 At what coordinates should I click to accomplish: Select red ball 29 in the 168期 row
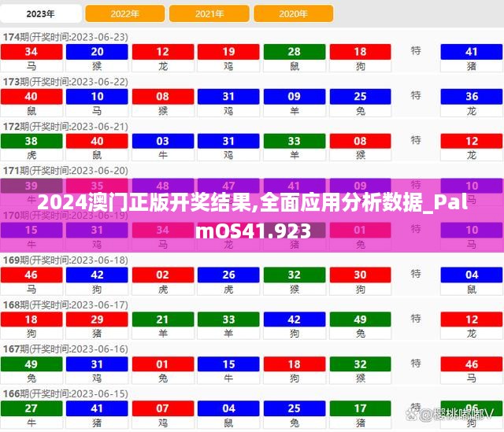point(97,319)
